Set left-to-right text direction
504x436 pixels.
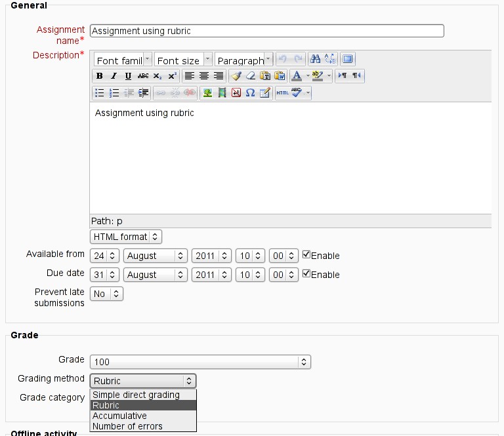[x=343, y=76]
